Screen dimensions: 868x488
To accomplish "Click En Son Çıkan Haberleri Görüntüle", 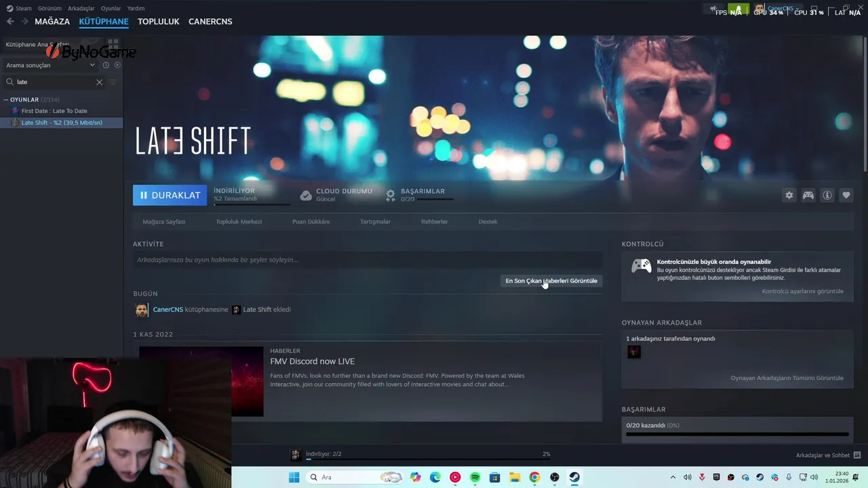I will click(551, 281).
